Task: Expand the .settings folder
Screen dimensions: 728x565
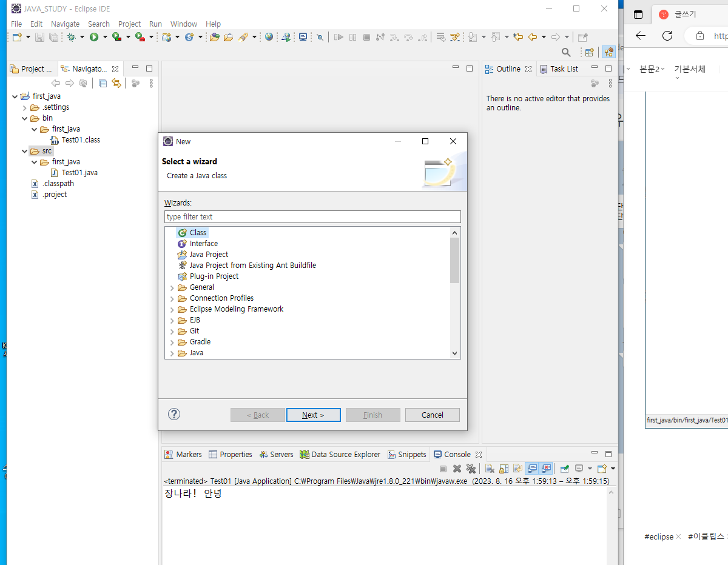Action: coord(25,107)
